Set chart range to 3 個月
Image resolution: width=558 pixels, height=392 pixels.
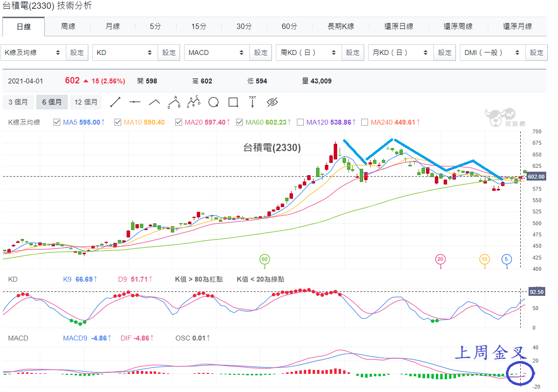tap(18, 102)
